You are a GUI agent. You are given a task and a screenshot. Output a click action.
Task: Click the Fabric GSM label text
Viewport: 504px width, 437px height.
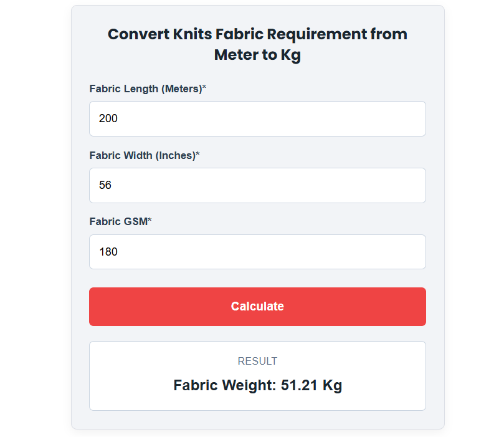tap(120, 221)
